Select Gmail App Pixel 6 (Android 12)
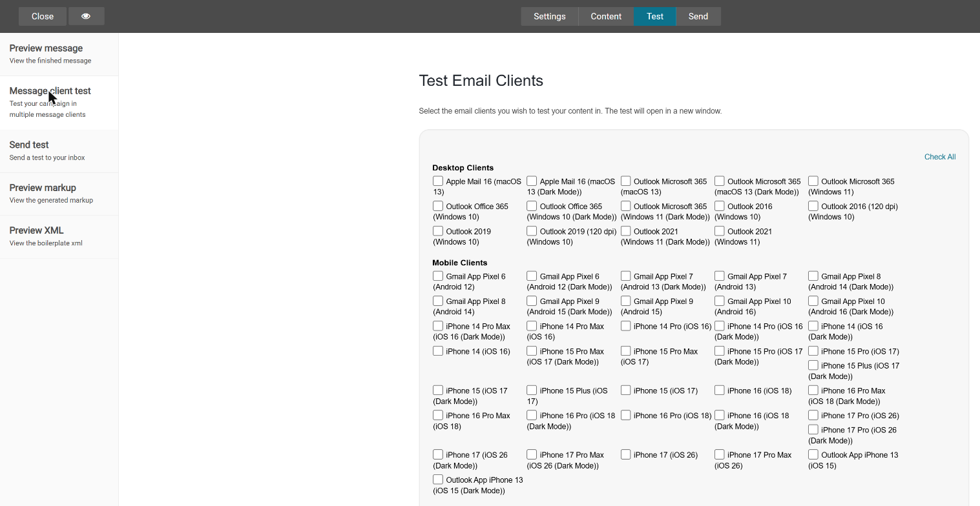980x506 pixels. [438, 276]
